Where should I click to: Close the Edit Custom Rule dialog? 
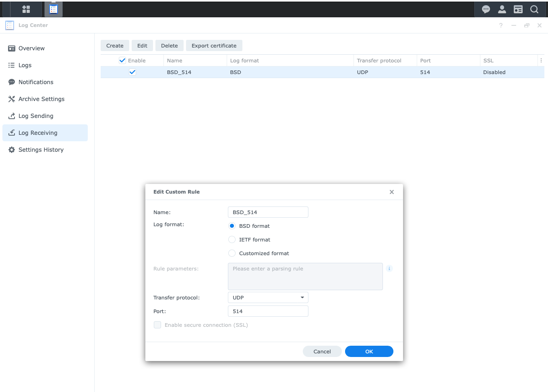pyautogui.click(x=392, y=192)
